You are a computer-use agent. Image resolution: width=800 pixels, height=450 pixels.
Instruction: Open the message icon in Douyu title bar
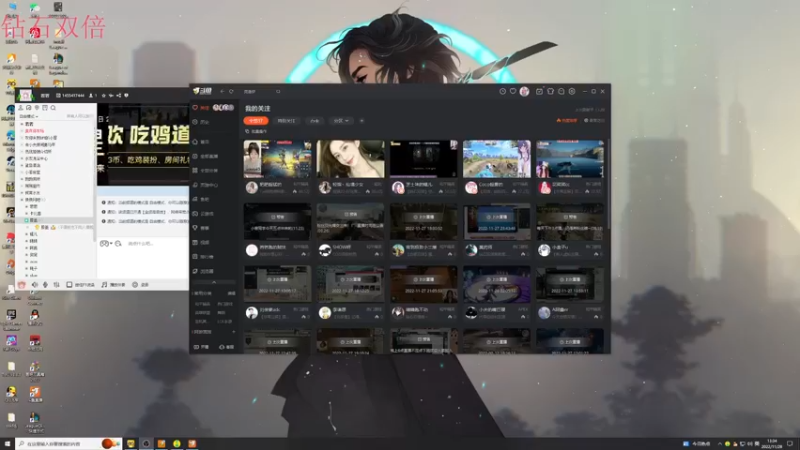[x=561, y=91]
